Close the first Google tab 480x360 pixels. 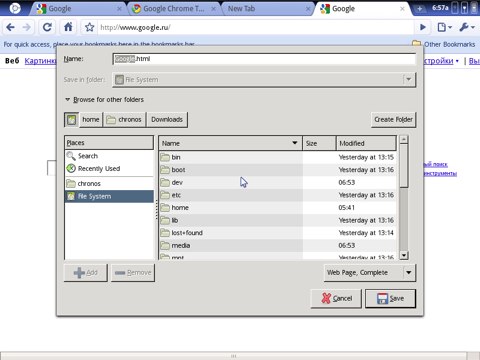[119, 9]
